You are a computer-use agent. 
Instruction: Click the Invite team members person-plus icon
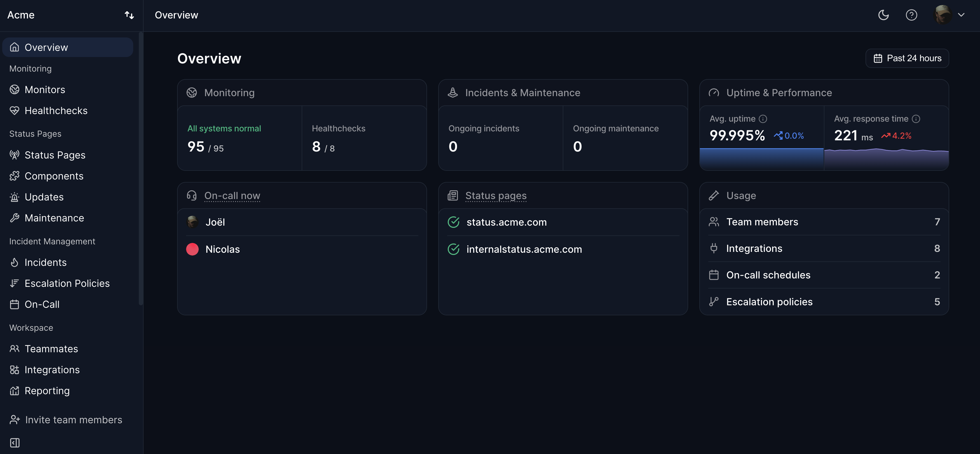[15, 420]
